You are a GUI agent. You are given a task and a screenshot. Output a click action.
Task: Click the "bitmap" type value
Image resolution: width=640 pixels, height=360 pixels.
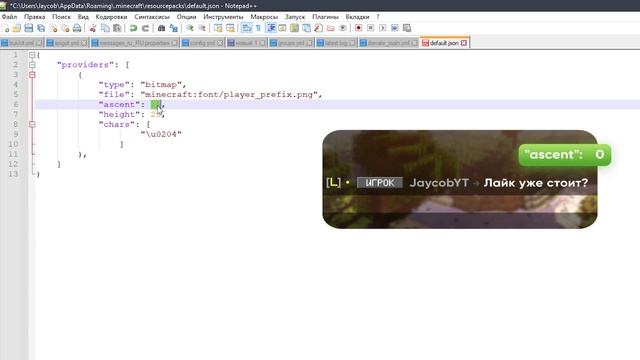161,84
